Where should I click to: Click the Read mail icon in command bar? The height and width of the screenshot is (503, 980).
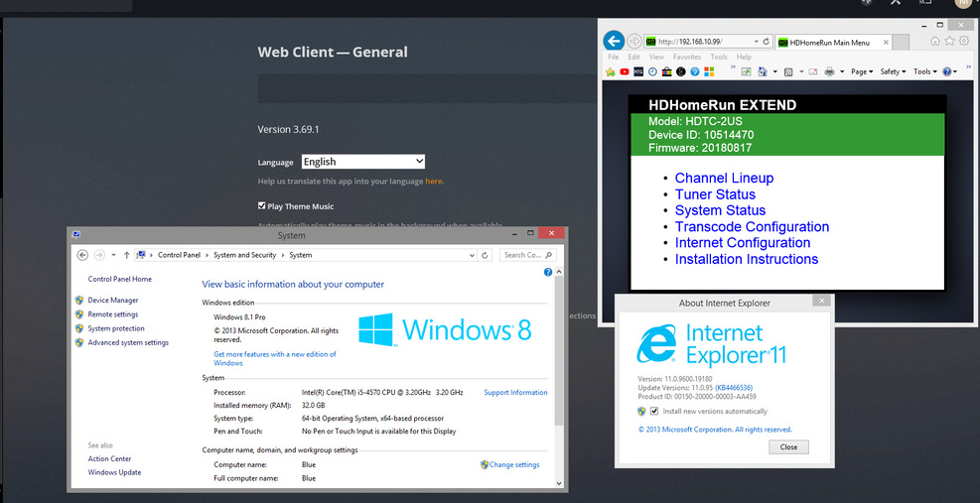point(813,71)
